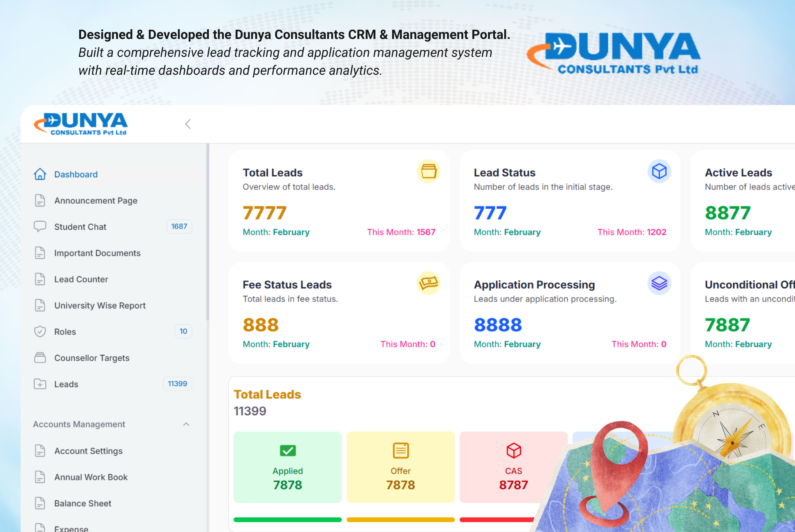Click the Counsellor Targets box icon
The image size is (795, 532).
pos(40,358)
